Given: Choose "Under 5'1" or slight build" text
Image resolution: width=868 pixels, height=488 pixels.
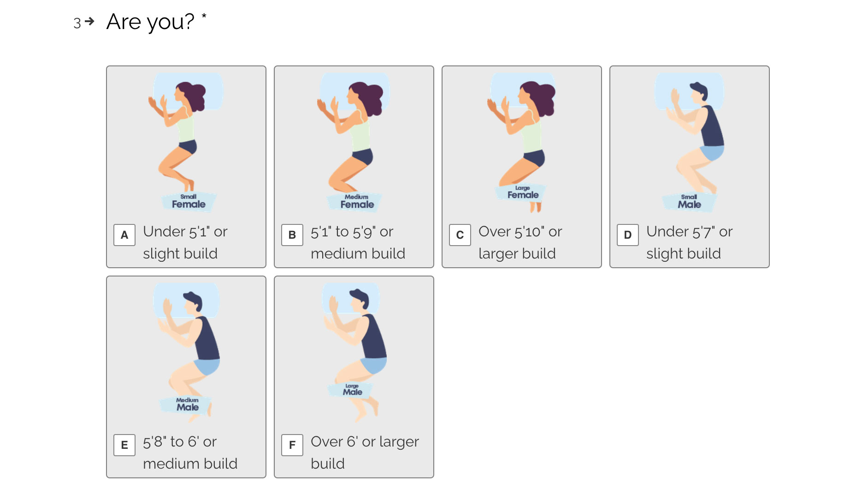Looking at the screenshot, I should [x=185, y=242].
